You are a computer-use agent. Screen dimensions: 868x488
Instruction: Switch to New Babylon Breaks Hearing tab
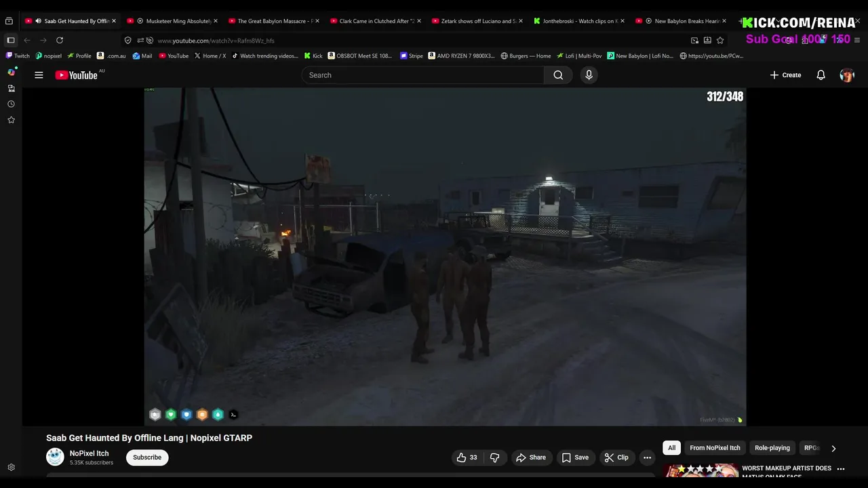coord(679,21)
